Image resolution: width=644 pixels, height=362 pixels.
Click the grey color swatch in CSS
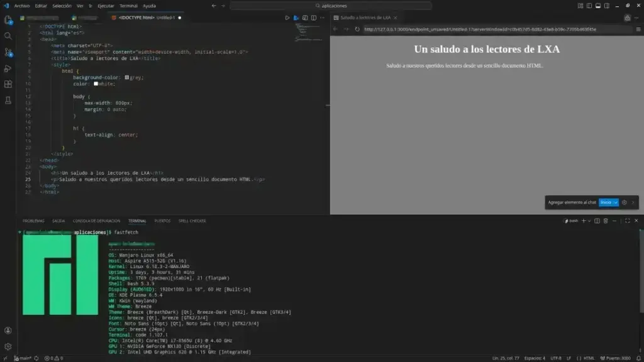click(x=127, y=77)
